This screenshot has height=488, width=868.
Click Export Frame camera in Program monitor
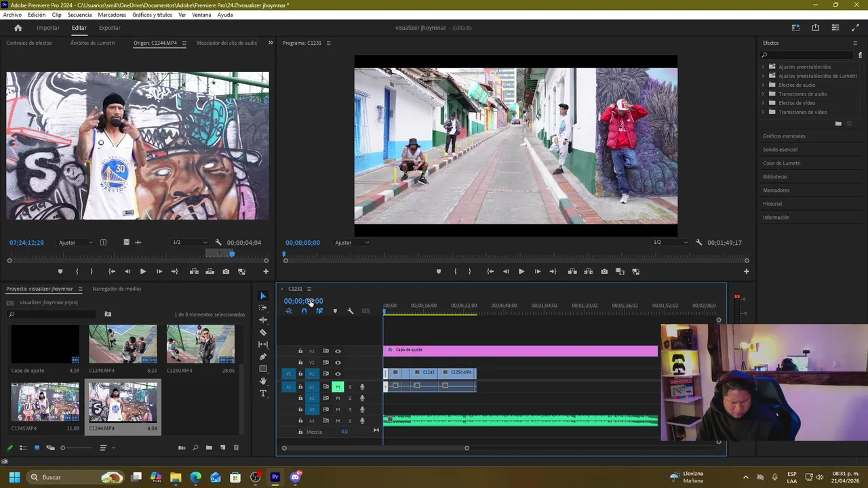pyautogui.click(x=604, y=272)
